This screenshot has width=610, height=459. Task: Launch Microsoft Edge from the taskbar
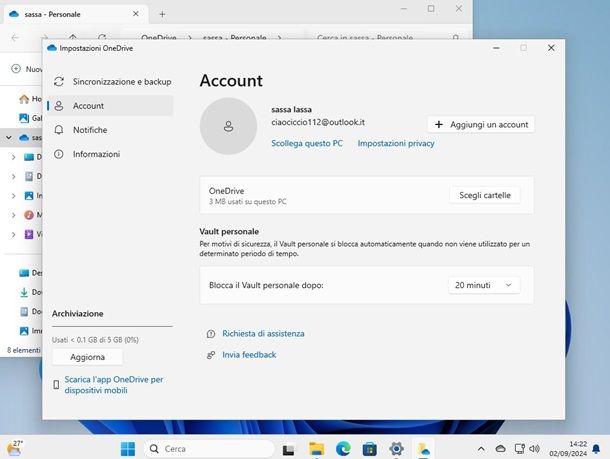(343, 449)
